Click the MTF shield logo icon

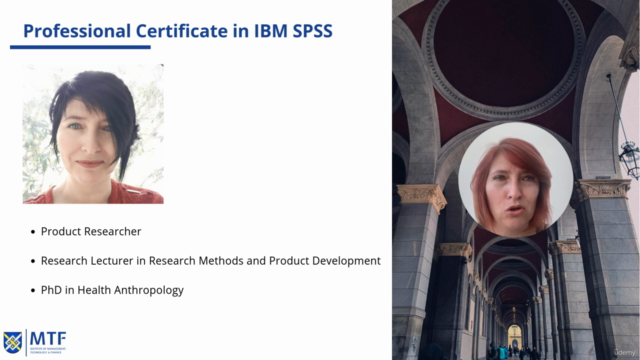pos(13,342)
